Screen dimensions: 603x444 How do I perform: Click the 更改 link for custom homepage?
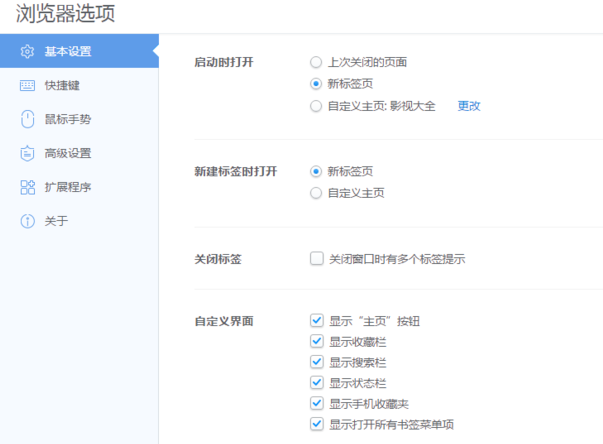[x=469, y=105]
